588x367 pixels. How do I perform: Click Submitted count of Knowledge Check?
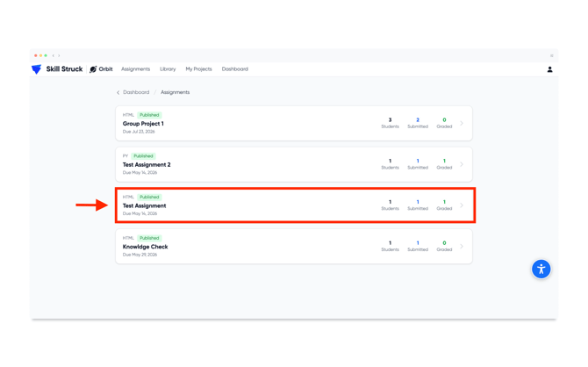(418, 246)
